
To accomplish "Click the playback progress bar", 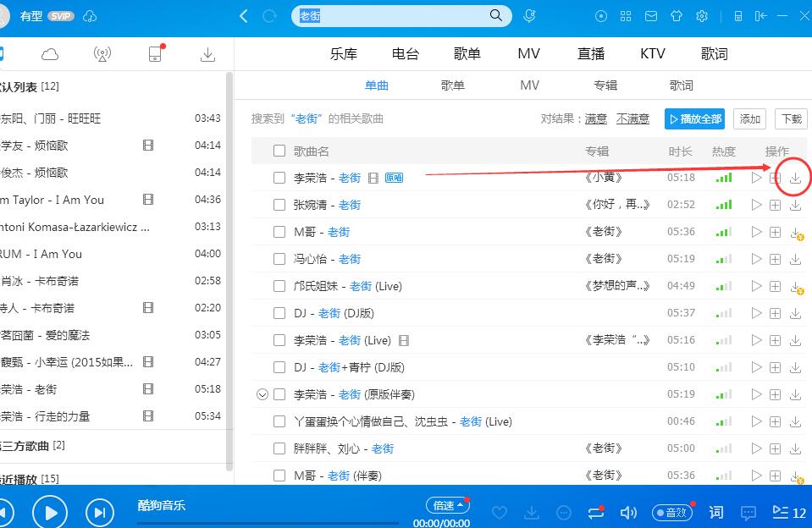I will [268, 523].
